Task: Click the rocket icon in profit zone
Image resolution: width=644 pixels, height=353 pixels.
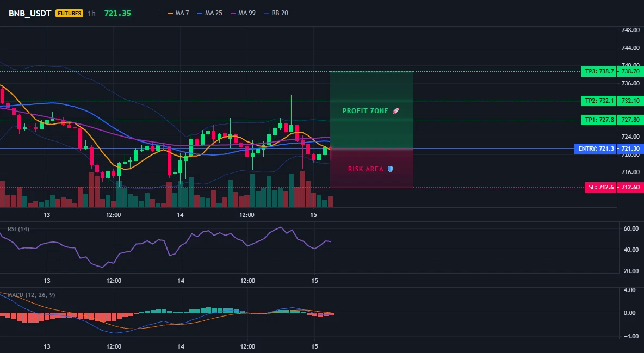Action: click(x=395, y=111)
